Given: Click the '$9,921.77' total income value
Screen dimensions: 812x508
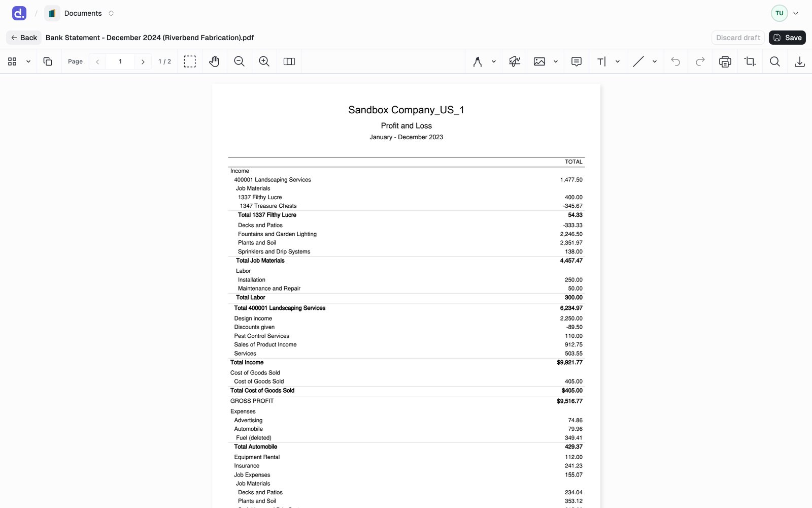Looking at the screenshot, I should (569, 362).
